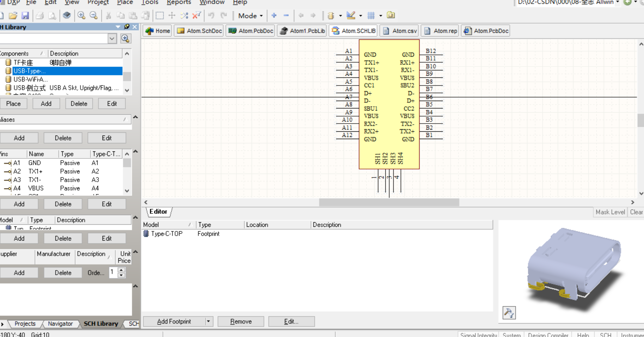The width and height of the screenshot is (644, 337).
Task: Save the library with the floppy disk icon
Action: tap(25, 15)
